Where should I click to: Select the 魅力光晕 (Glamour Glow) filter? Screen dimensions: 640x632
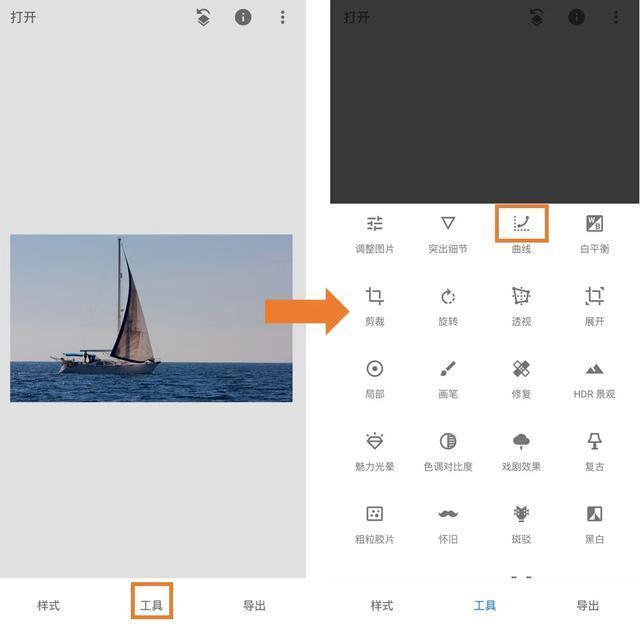pyautogui.click(x=374, y=452)
